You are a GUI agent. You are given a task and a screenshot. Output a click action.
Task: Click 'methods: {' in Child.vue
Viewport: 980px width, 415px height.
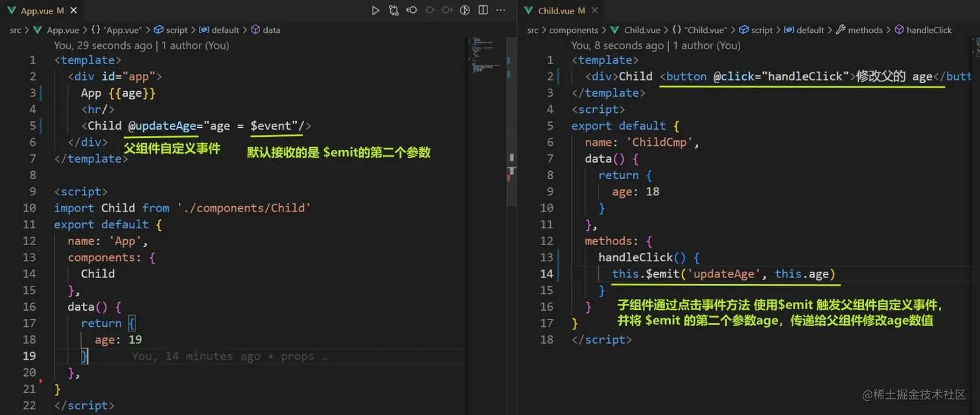[618, 241]
